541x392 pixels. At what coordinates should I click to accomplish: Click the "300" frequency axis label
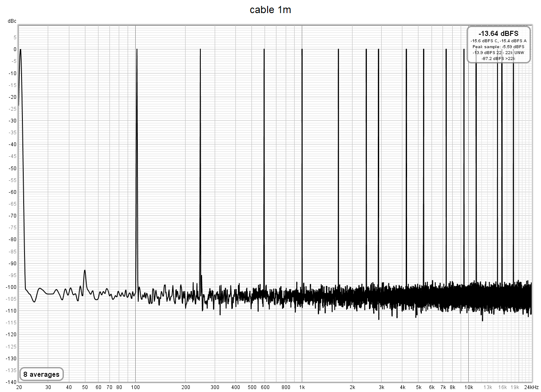click(x=215, y=387)
